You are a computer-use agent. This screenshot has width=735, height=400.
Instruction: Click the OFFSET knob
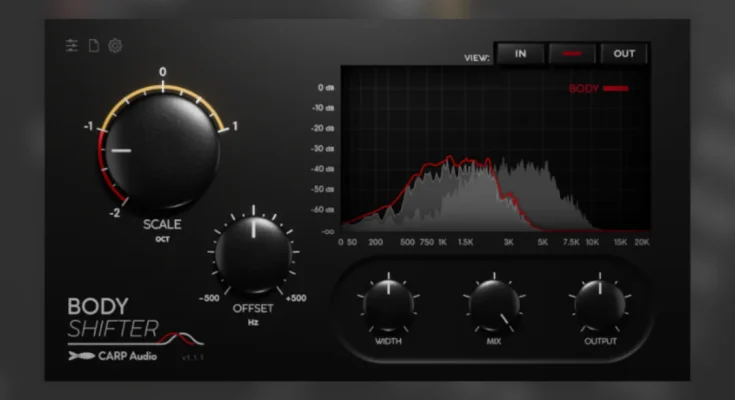(x=253, y=253)
